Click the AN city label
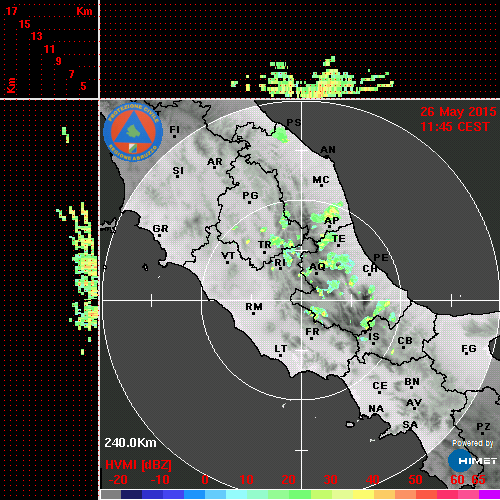 (x=328, y=150)
